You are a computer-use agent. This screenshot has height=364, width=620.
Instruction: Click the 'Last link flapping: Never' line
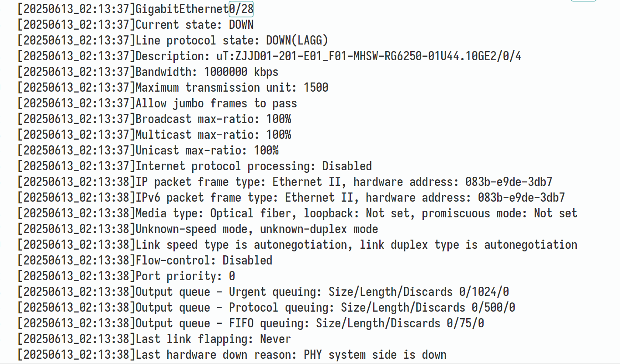(213, 339)
